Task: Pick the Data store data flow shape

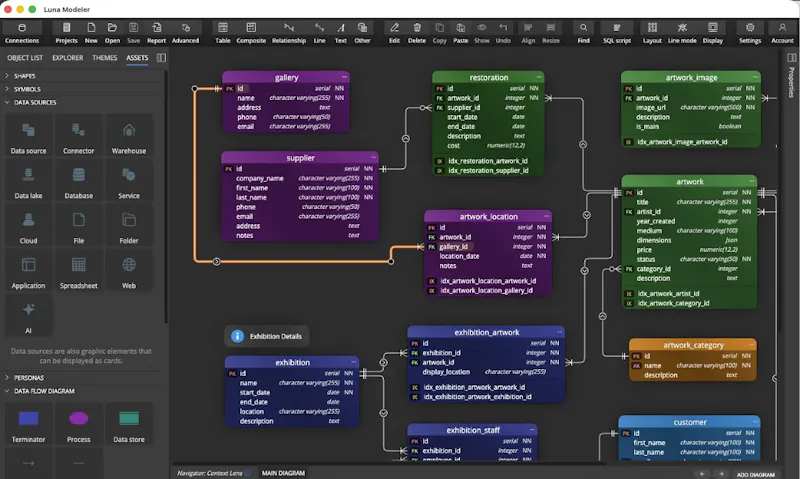Action: click(x=129, y=424)
